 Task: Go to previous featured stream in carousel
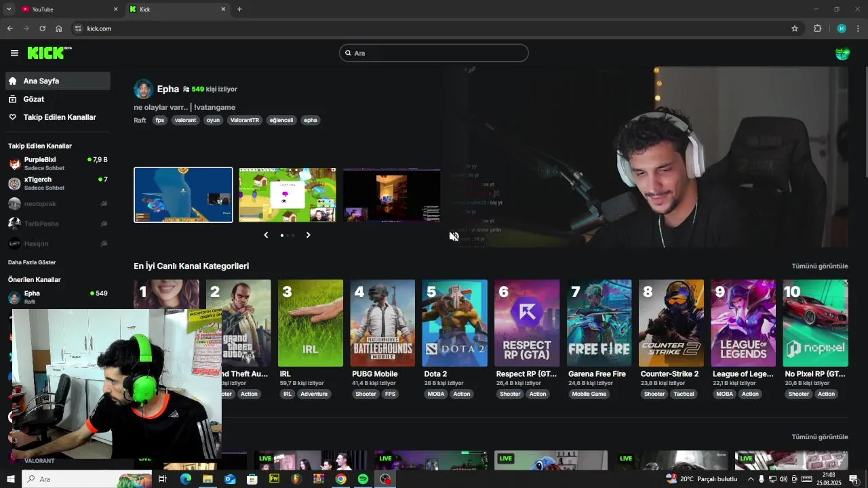(x=266, y=235)
